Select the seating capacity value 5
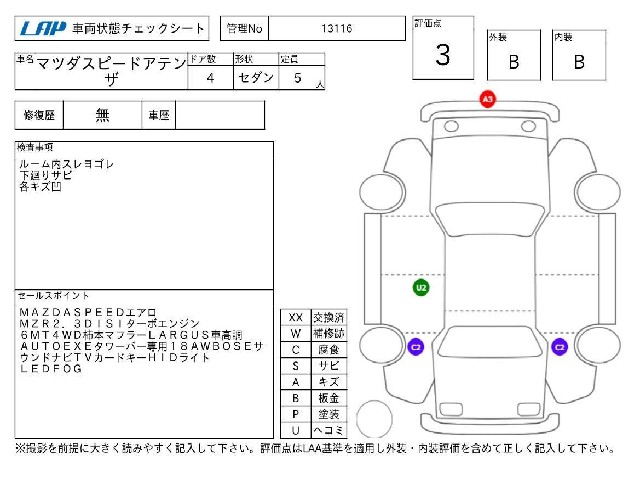640x480 pixels. [298, 78]
